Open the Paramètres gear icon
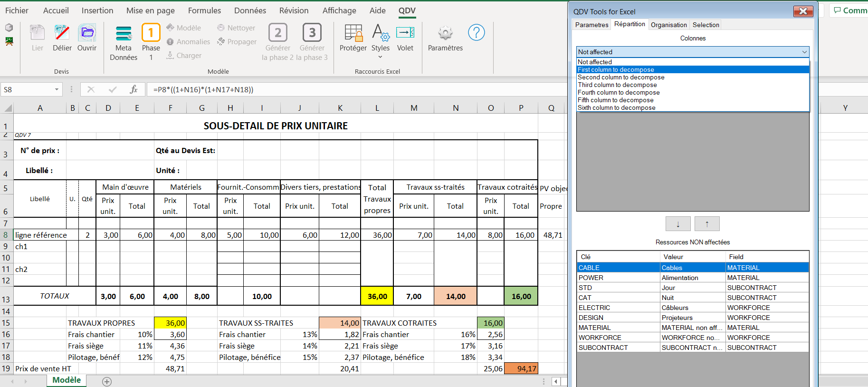The height and width of the screenshot is (387, 868). (x=445, y=33)
